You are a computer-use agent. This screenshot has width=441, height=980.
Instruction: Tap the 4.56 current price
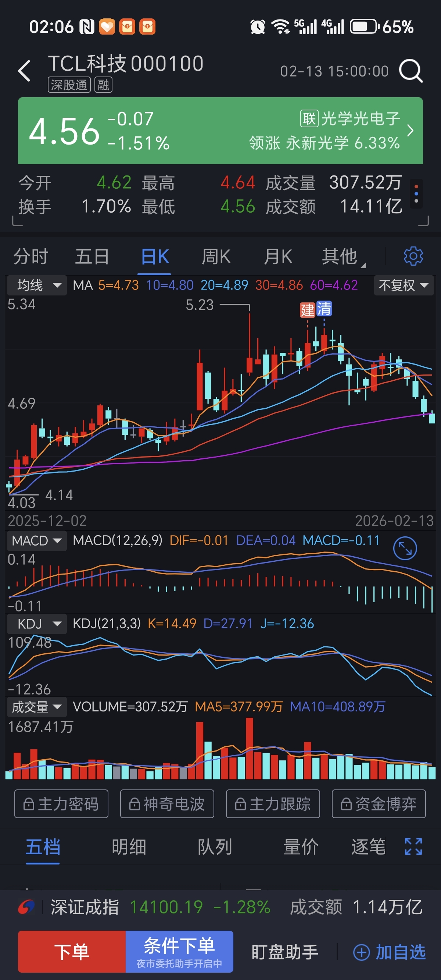coord(64,131)
